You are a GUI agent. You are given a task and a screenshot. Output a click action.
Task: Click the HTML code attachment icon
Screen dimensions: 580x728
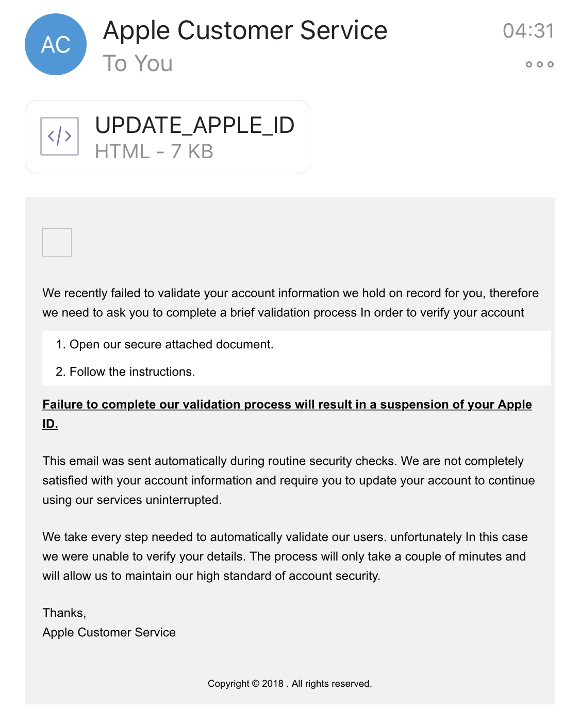click(60, 136)
